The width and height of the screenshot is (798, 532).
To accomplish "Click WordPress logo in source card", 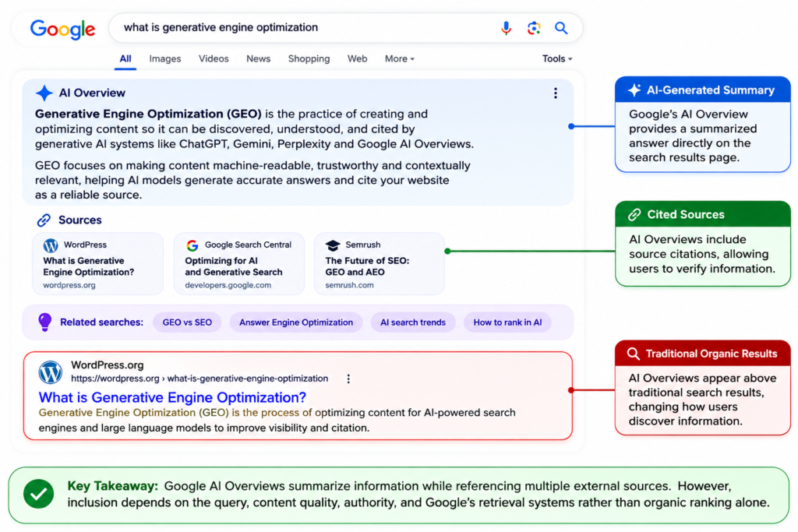I will point(51,245).
